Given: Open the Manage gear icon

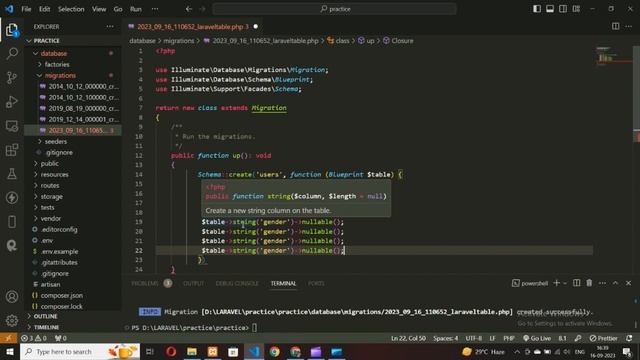Looking at the screenshot, I should point(12,320).
